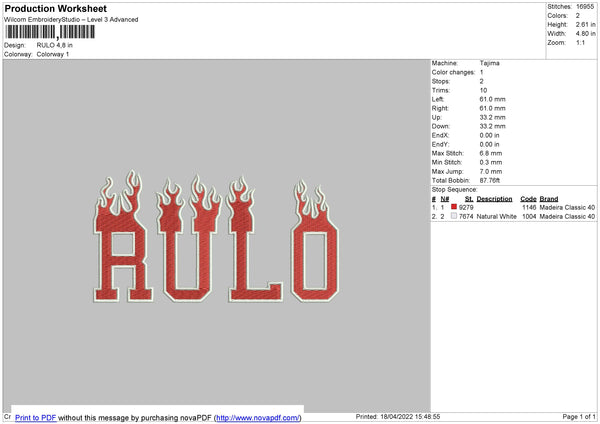Click the Total Bobbin value 87.76ft
This screenshot has height=424, width=600.
tap(490, 180)
